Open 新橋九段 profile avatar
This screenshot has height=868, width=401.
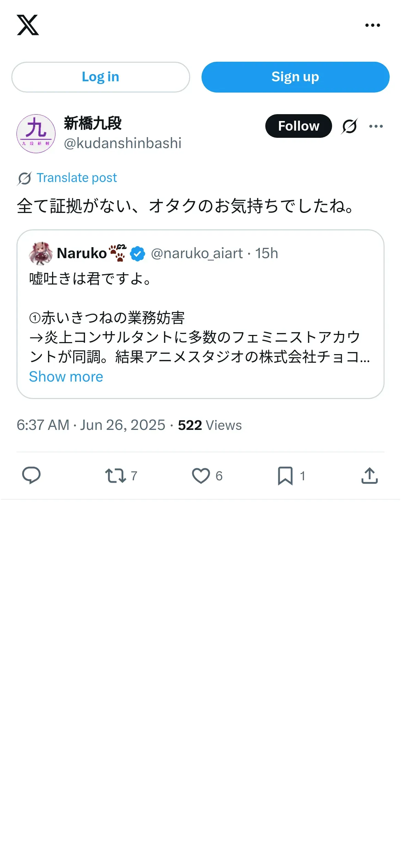click(x=36, y=134)
